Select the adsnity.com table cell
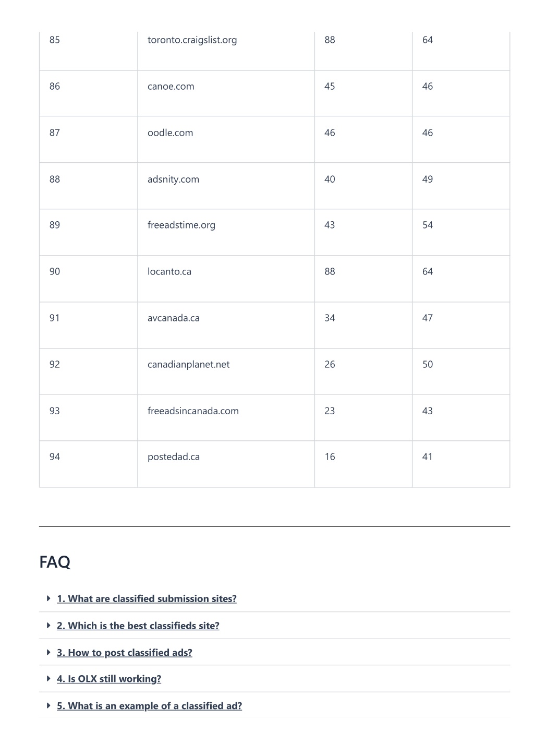The image size is (534, 756). coord(226,186)
